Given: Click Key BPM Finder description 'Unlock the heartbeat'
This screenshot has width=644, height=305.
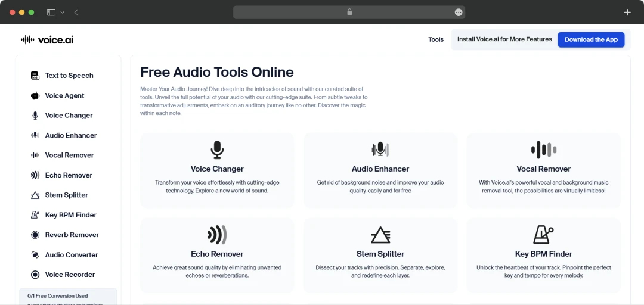Looking at the screenshot, I should 543,271.
